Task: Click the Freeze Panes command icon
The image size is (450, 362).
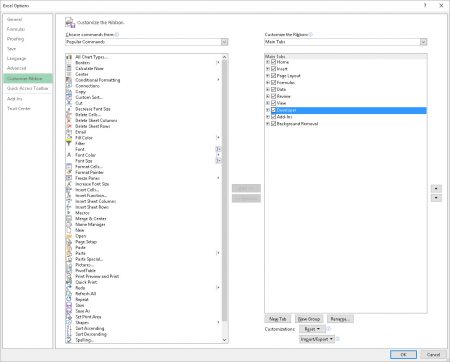Action: [x=69, y=178]
